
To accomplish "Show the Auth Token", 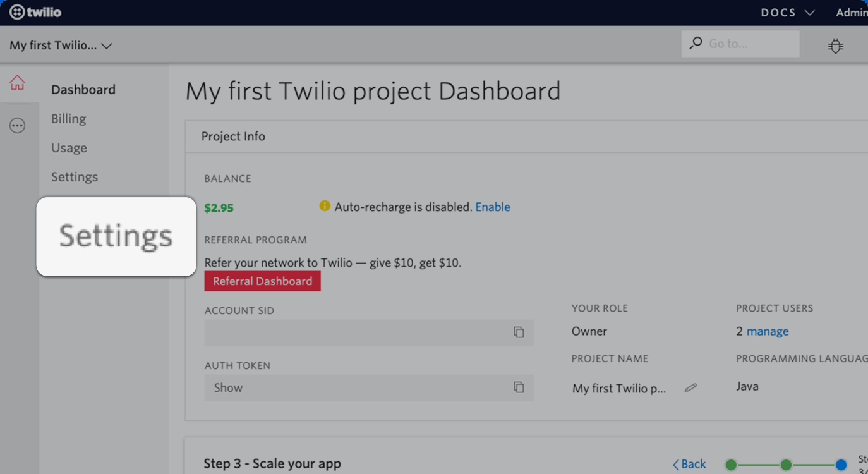I will (x=228, y=387).
